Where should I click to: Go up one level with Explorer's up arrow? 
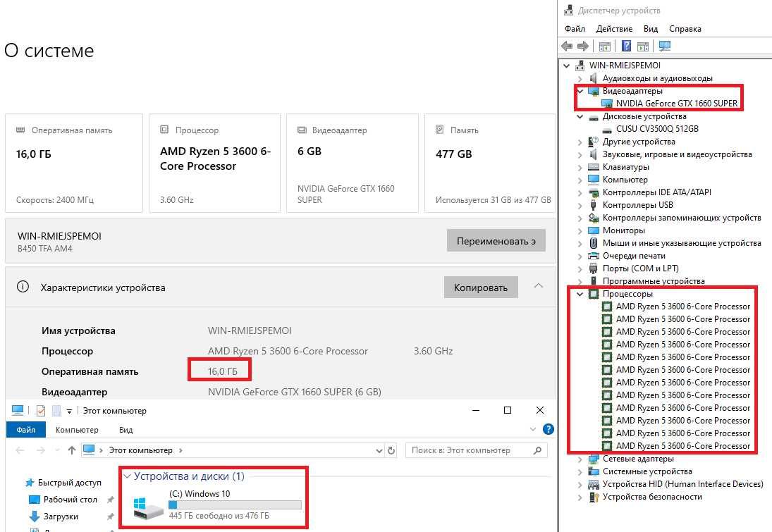click(x=72, y=450)
